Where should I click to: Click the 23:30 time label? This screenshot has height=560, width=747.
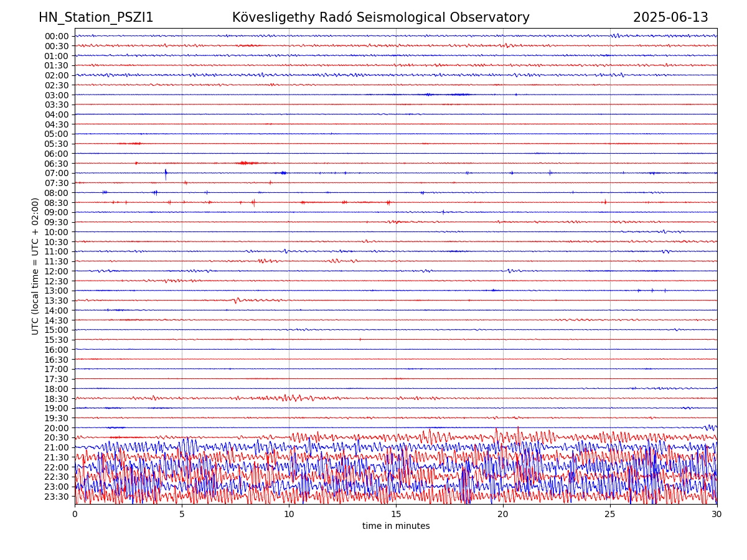pos(56,497)
